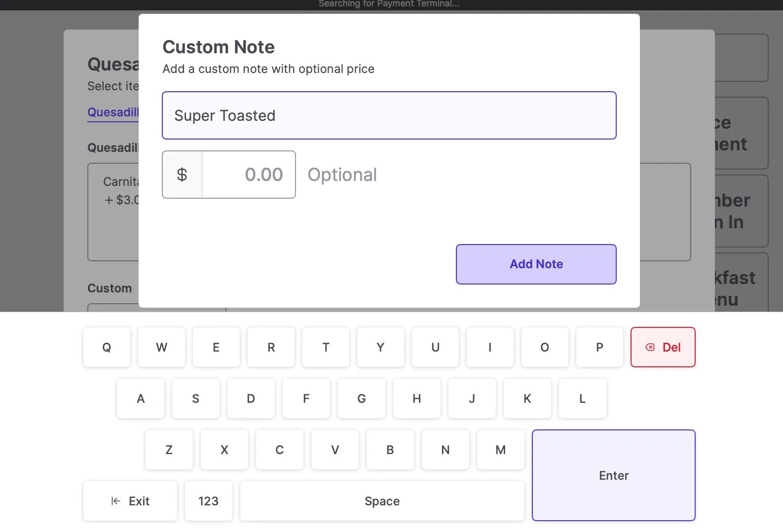Tap the letter O key
783x532 pixels.
545,347
